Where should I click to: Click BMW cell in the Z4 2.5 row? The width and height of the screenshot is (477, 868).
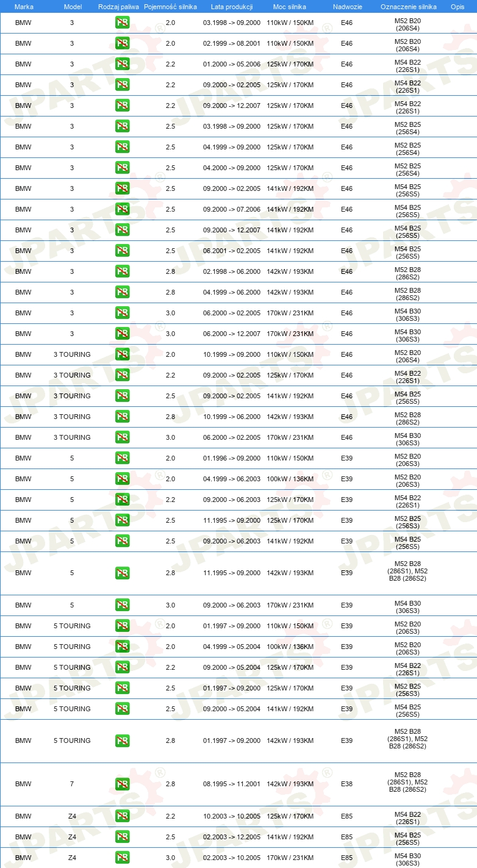[x=23, y=837]
